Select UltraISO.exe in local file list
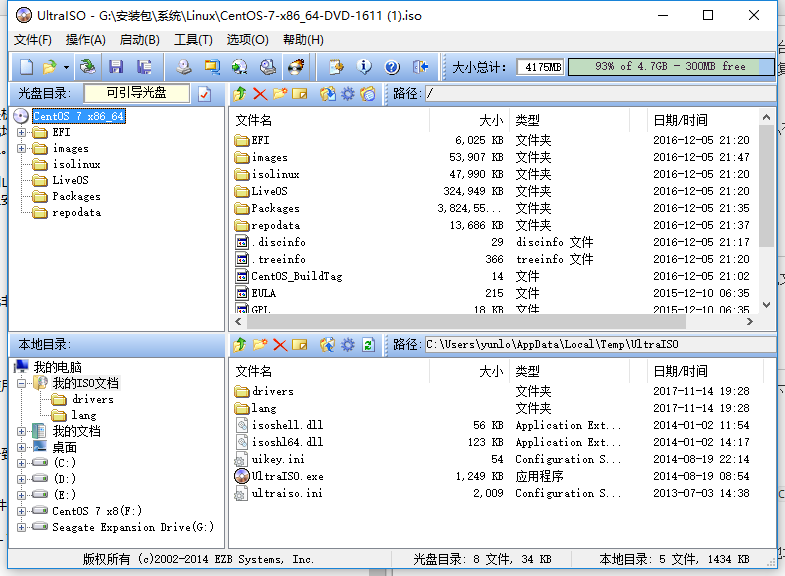Image resolution: width=785 pixels, height=576 pixels. (x=287, y=476)
